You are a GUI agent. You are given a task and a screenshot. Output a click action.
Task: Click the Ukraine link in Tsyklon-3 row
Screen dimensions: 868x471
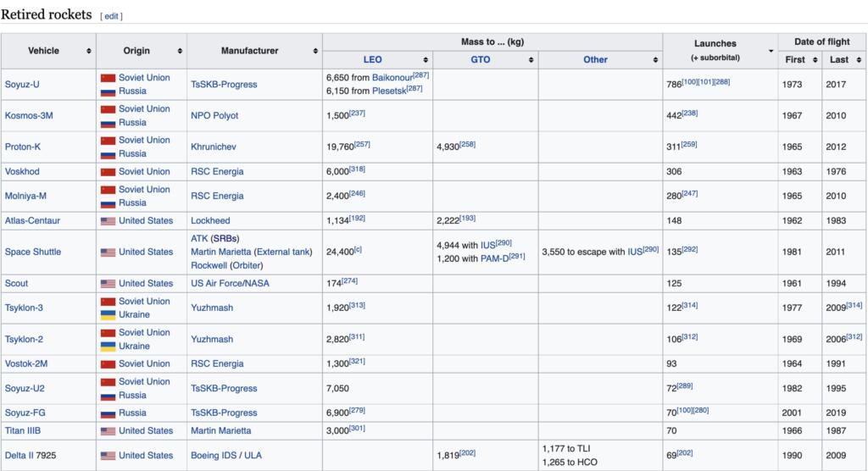134,315
